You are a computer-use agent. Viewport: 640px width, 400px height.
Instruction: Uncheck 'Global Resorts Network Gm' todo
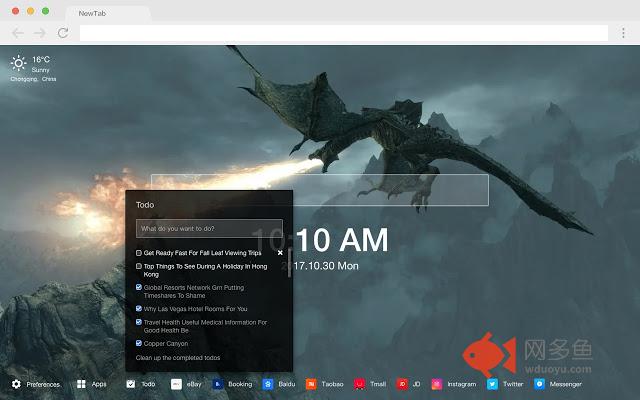pyautogui.click(x=139, y=287)
